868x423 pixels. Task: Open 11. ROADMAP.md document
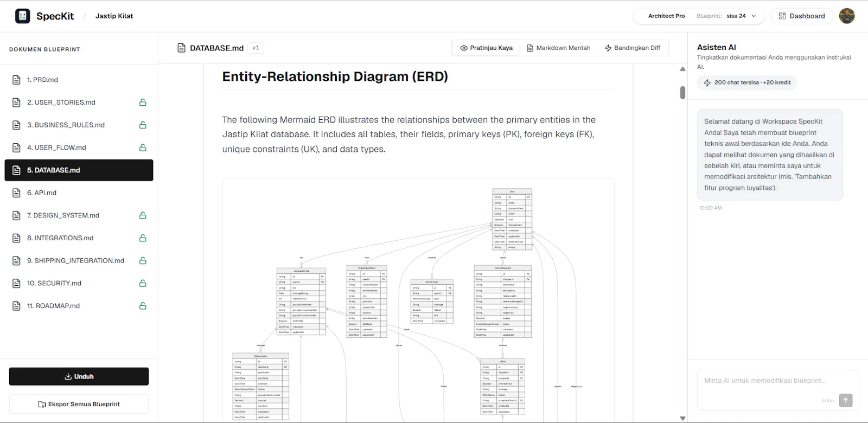(x=79, y=306)
